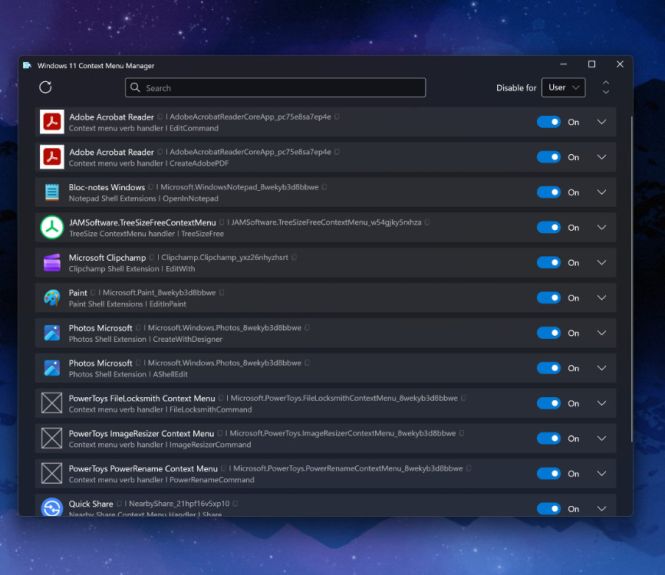Switch off TreeSizeFree context menu toggle
The width and height of the screenshot is (665, 575).
[x=548, y=228]
